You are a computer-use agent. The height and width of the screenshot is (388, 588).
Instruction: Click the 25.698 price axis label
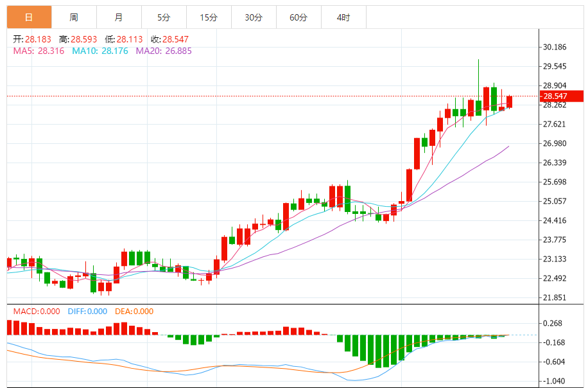click(555, 182)
